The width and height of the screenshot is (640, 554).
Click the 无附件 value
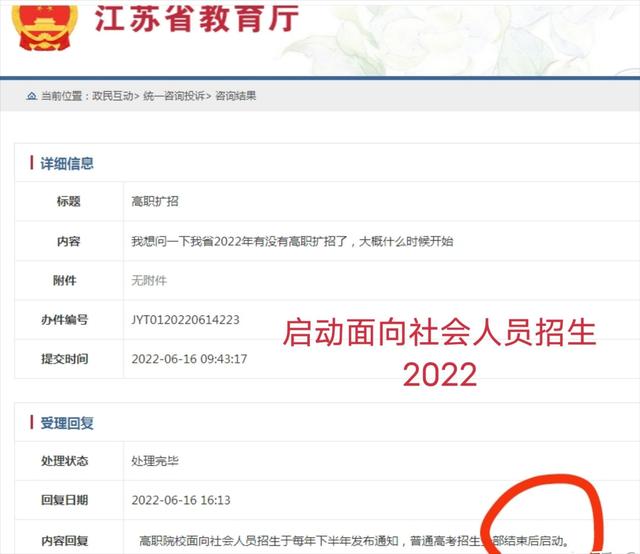click(149, 280)
